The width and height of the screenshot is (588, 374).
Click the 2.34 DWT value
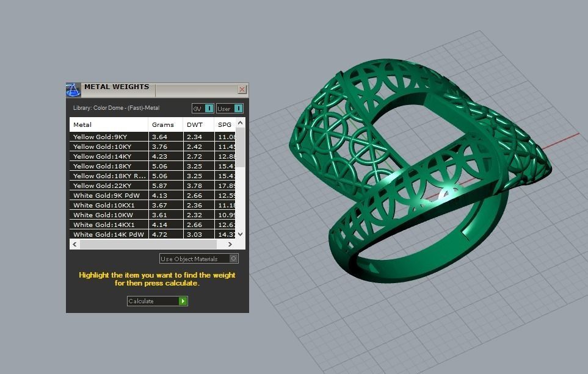194,137
